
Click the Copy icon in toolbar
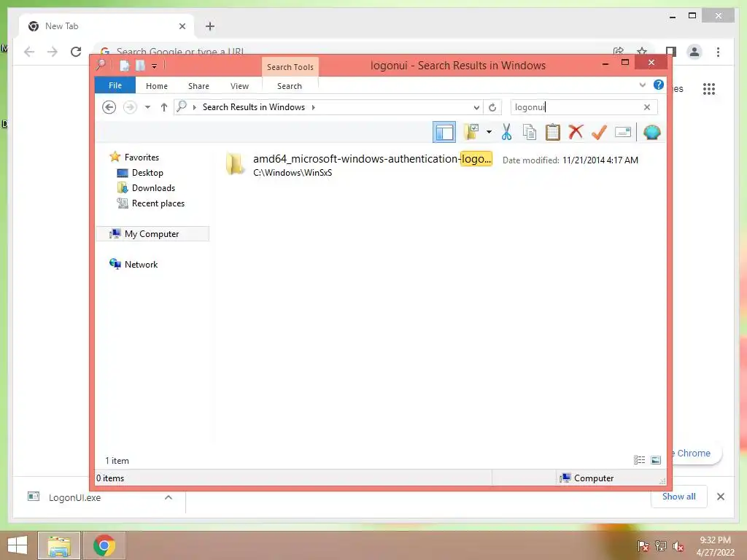[530, 132]
